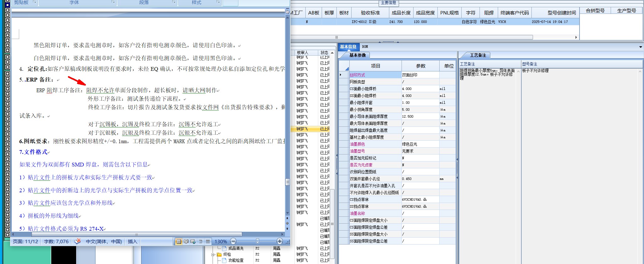The width and height of the screenshot is (644, 264).
Task: Open the 剪贴板 dialog launcher icon
Action: (35, 2)
